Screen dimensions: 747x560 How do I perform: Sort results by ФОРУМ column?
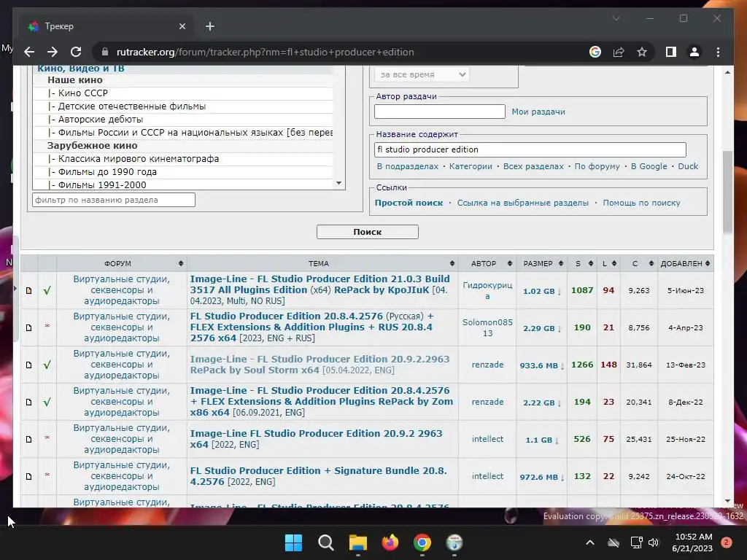click(x=117, y=263)
